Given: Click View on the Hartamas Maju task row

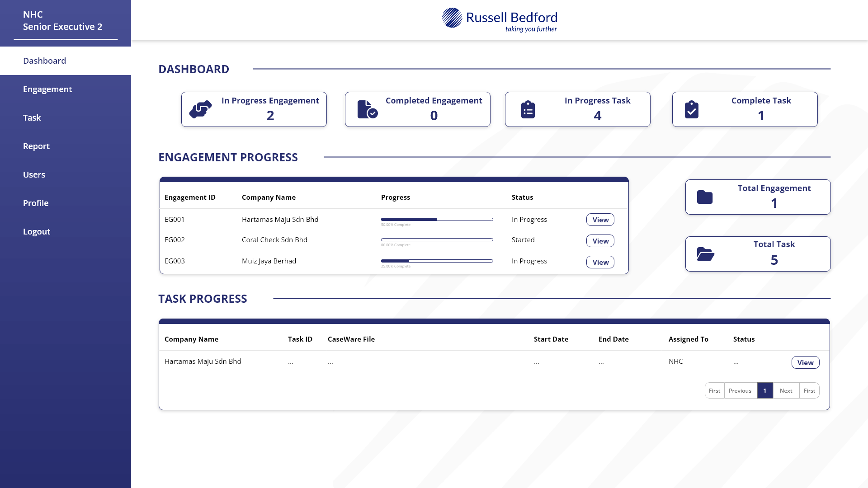Looking at the screenshot, I should pos(805,362).
